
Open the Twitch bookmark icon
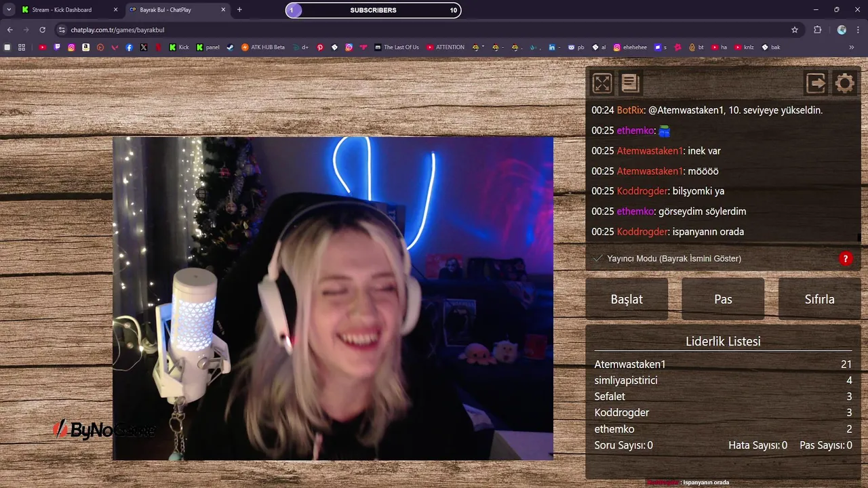tap(57, 47)
